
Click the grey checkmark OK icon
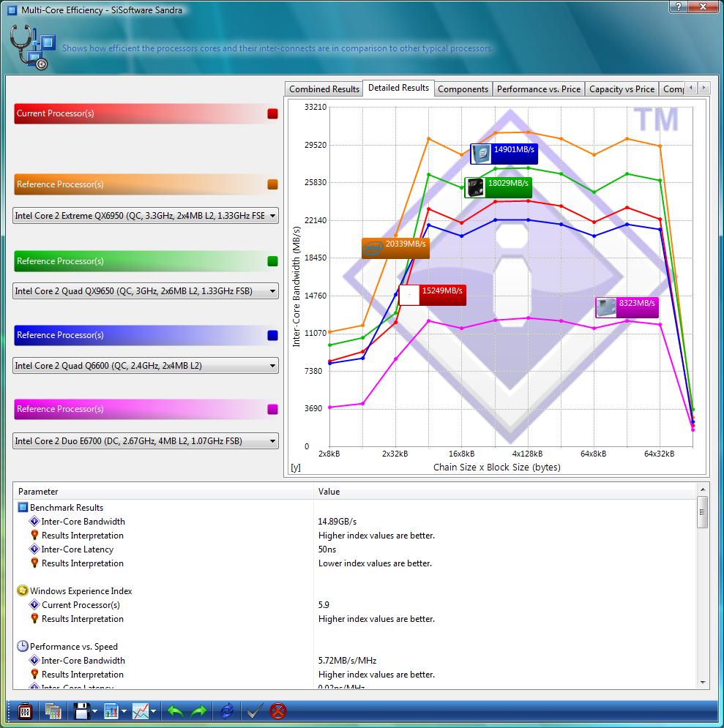[x=253, y=711]
